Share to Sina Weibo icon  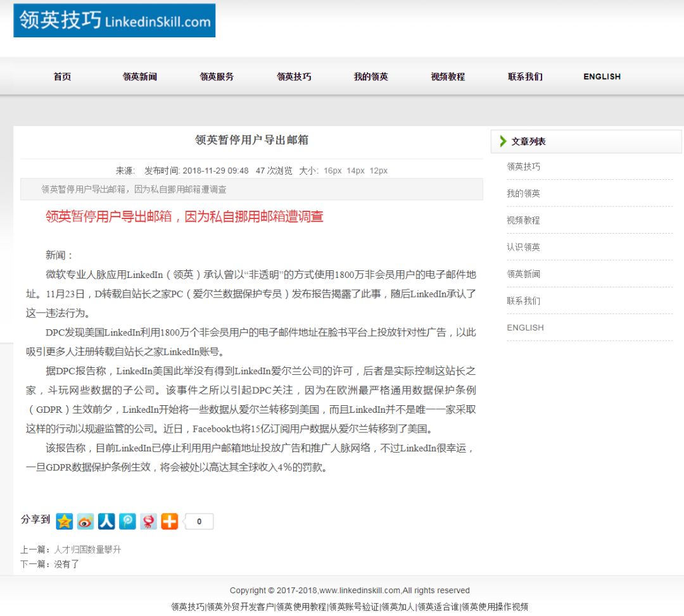[x=85, y=521]
